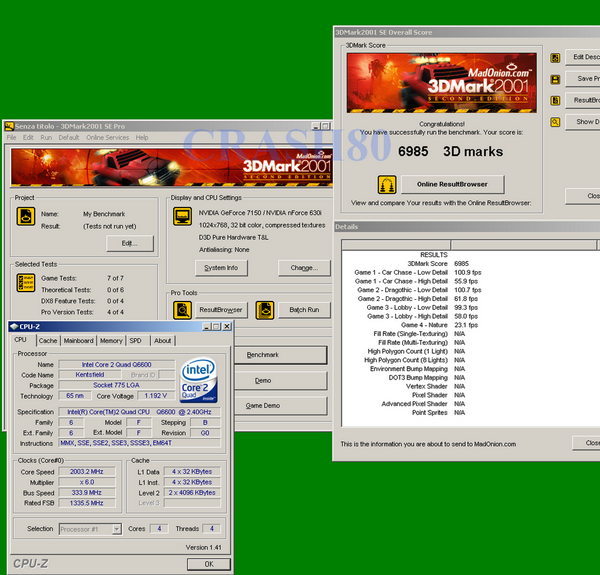600x575 pixels.
Task: Open the Online Services menu
Action: 107,137
